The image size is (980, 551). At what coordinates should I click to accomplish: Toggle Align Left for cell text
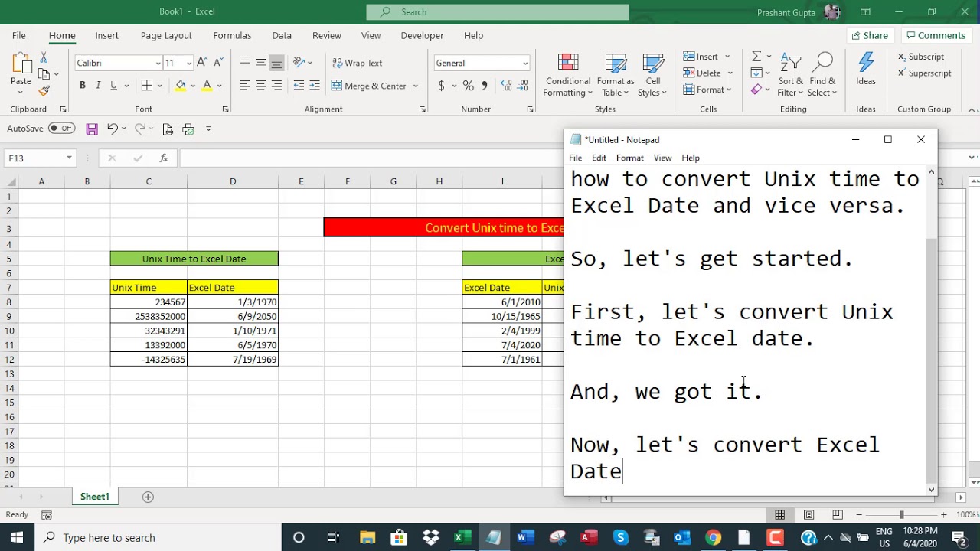pos(244,86)
